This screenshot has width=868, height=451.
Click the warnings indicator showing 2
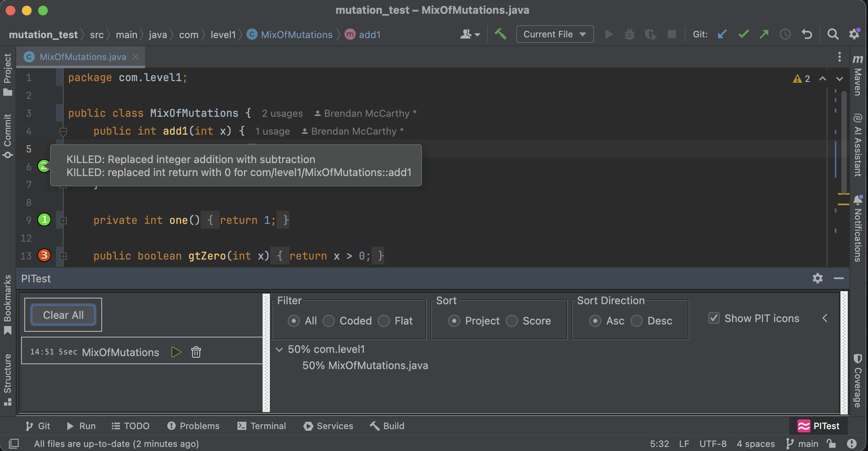tap(802, 79)
